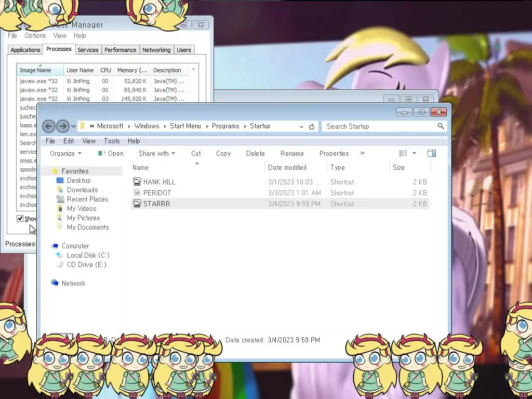Click the Open toolbar button
This screenshot has width=532, height=399.
(x=111, y=153)
